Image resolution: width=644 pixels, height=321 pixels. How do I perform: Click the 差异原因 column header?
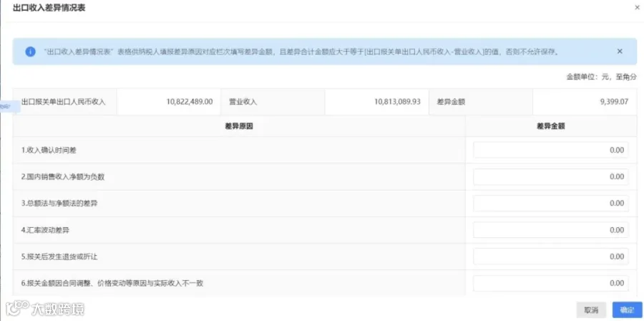[x=238, y=127]
